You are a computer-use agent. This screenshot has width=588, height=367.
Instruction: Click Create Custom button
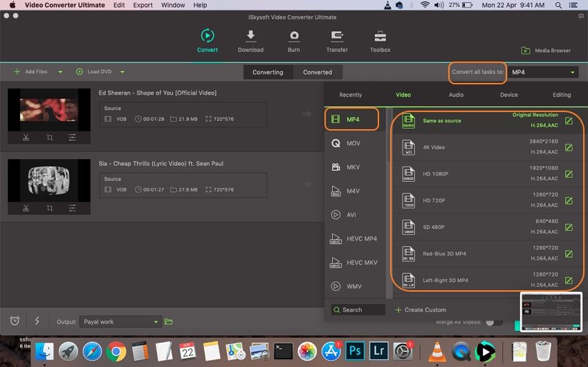point(421,310)
